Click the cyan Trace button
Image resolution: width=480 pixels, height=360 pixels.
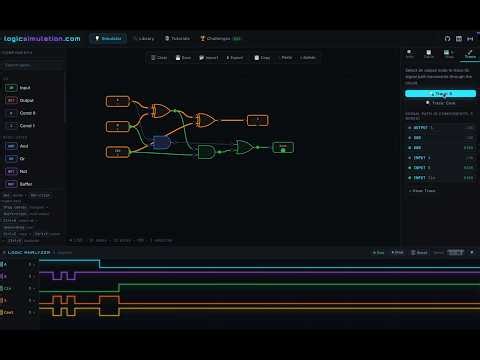[x=440, y=94]
